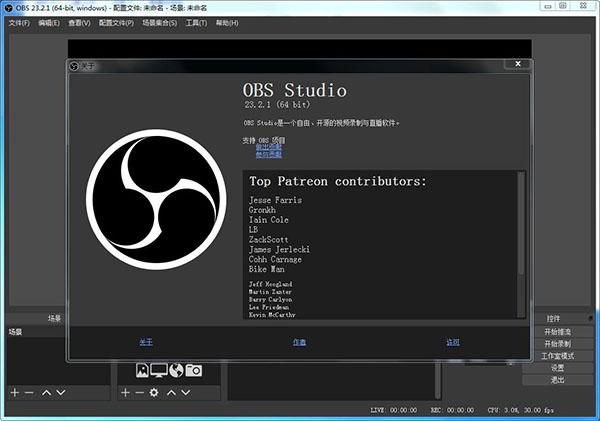Click the OBS Studio title in About dialog
The height and width of the screenshot is (421, 600).
pos(295,90)
